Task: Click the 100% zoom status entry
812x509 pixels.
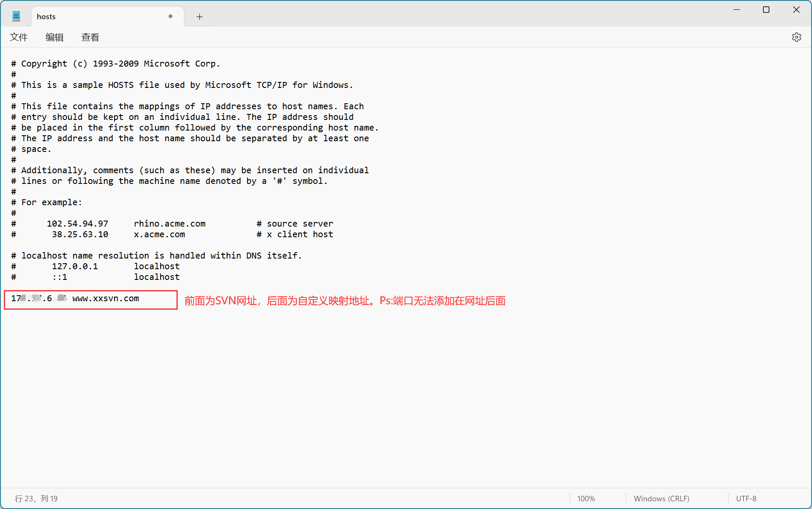Action: tap(586, 498)
